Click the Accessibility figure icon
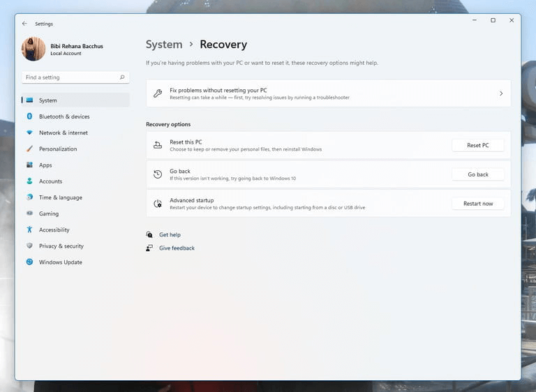This screenshot has height=392, width=536. point(30,229)
